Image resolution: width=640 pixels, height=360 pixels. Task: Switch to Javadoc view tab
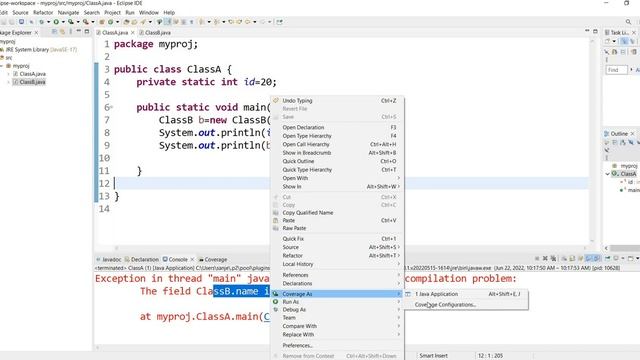(109, 260)
